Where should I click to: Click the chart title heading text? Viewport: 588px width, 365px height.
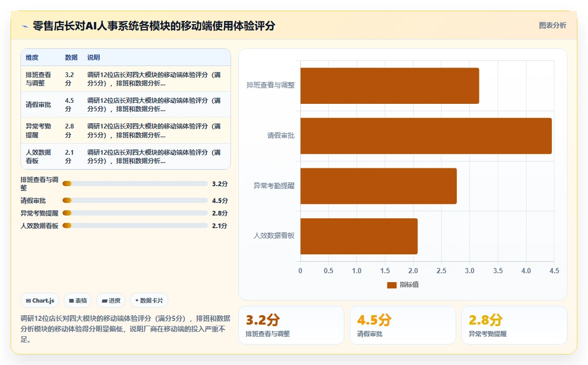pyautogui.click(x=154, y=26)
